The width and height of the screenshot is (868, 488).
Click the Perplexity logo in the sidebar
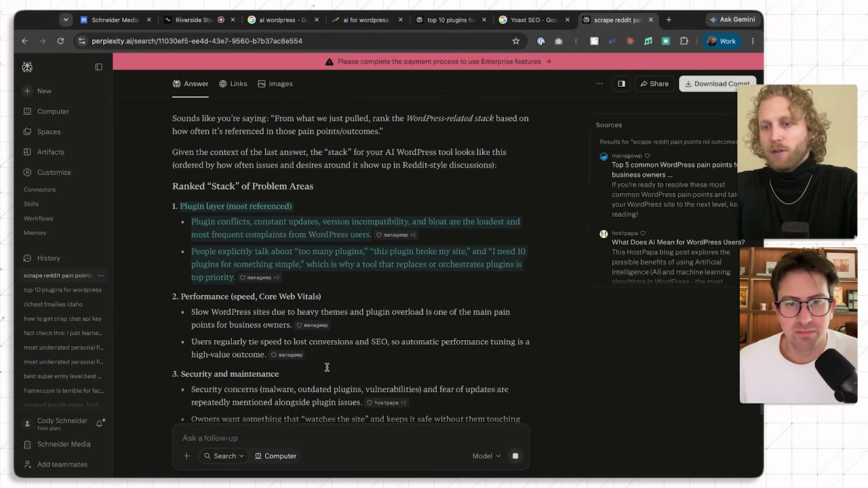pyautogui.click(x=27, y=67)
